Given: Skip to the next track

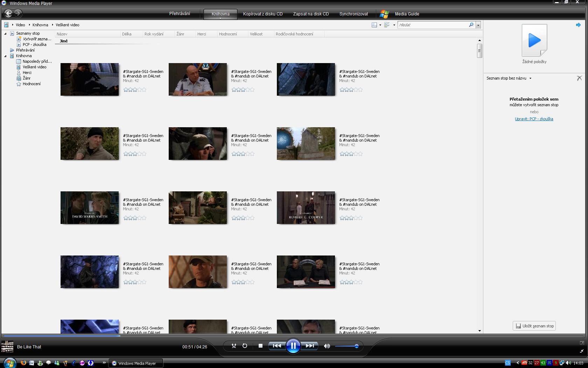Looking at the screenshot, I should (310, 346).
